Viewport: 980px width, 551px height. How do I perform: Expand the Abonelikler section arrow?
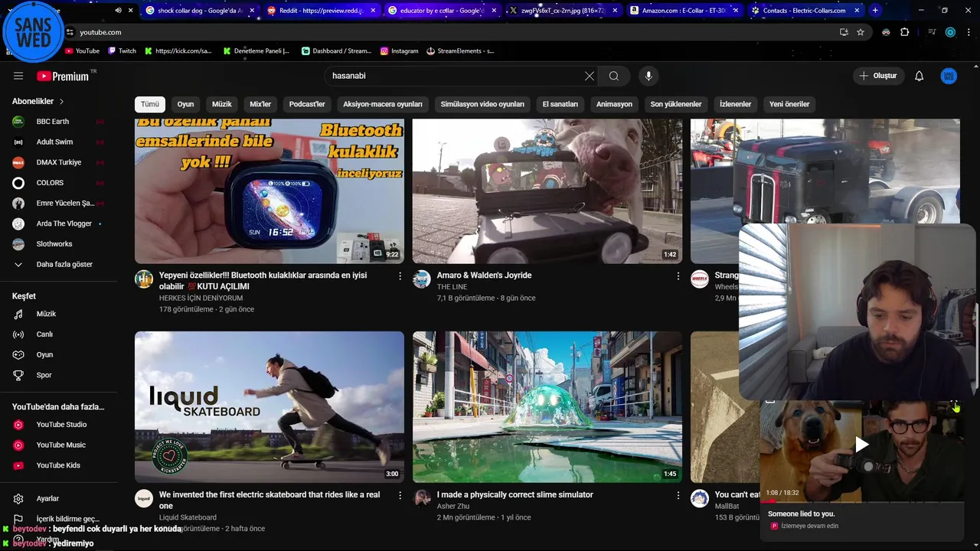click(62, 101)
